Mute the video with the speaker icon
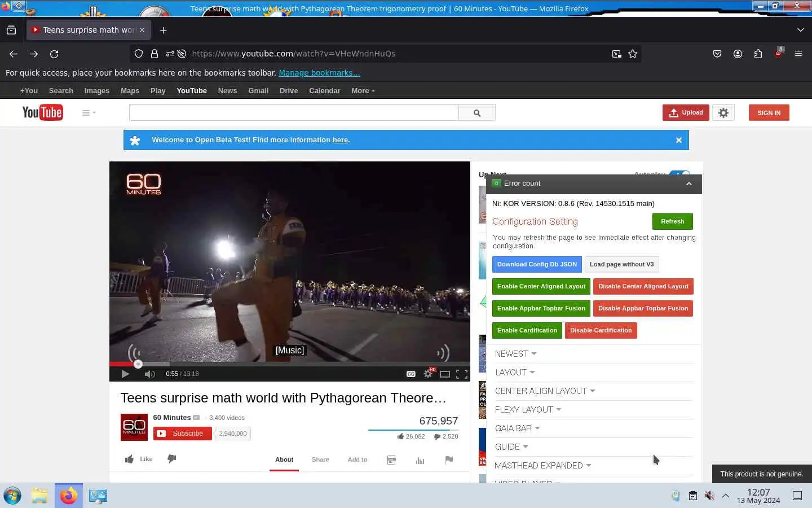Viewport: 812px width, 508px height. click(150, 374)
